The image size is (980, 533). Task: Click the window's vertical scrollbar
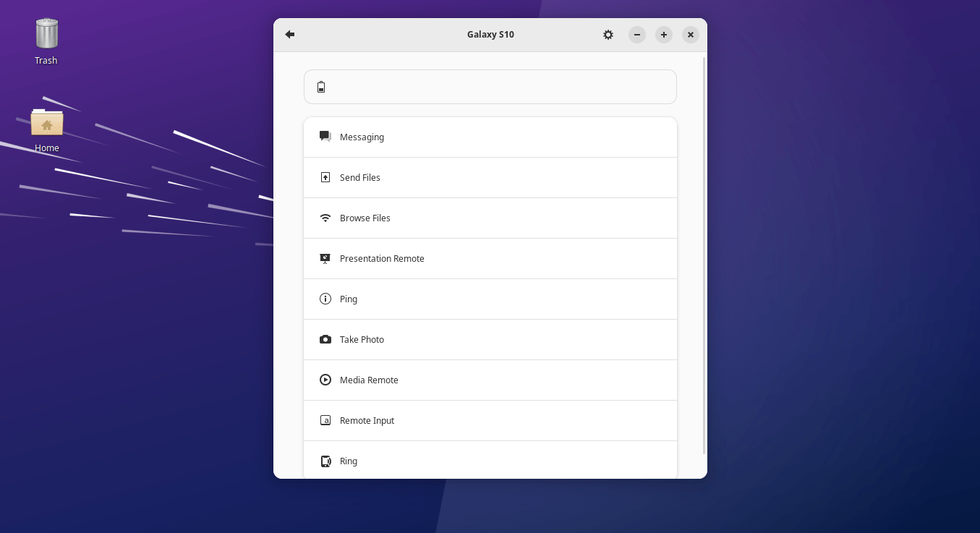point(704,255)
